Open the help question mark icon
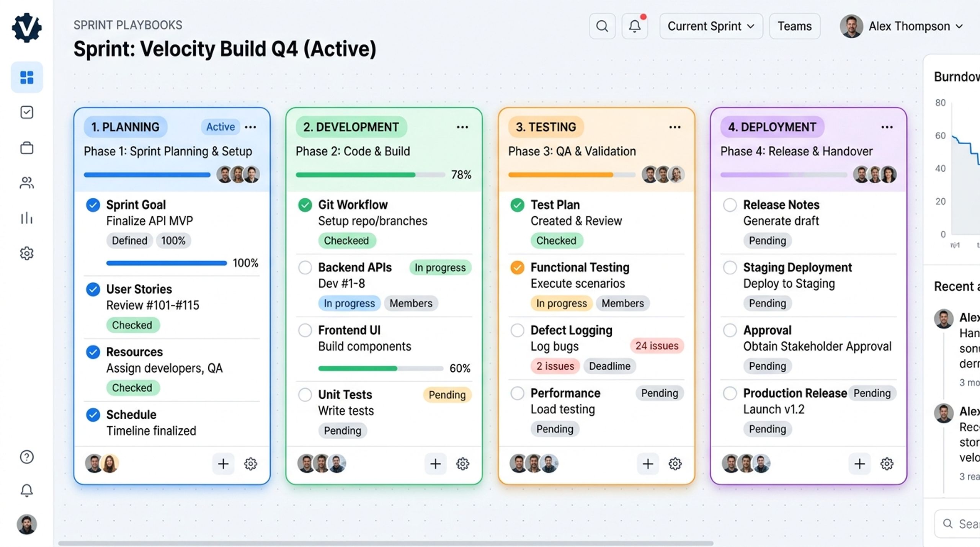Viewport: 980px width, 547px height. click(x=27, y=457)
